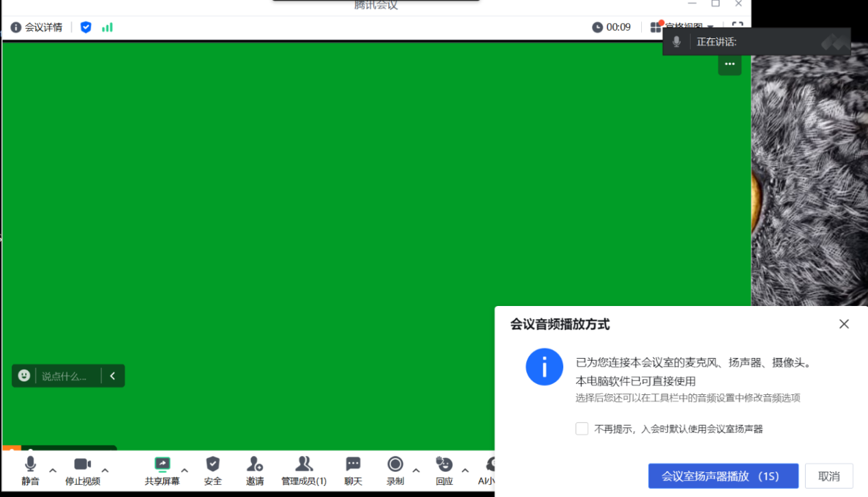Image resolution: width=868 pixels, height=497 pixels.
Task: Click 会议室扬声器播放 blue button
Action: (x=723, y=476)
